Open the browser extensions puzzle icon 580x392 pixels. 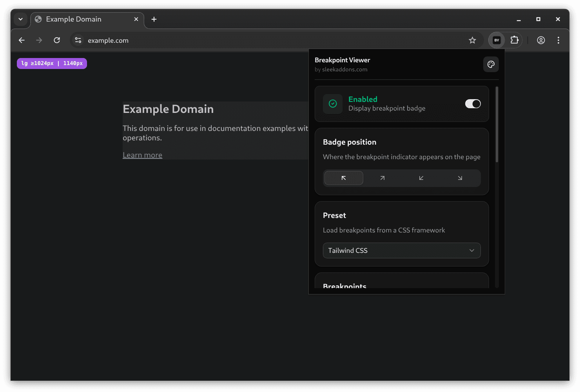point(514,40)
